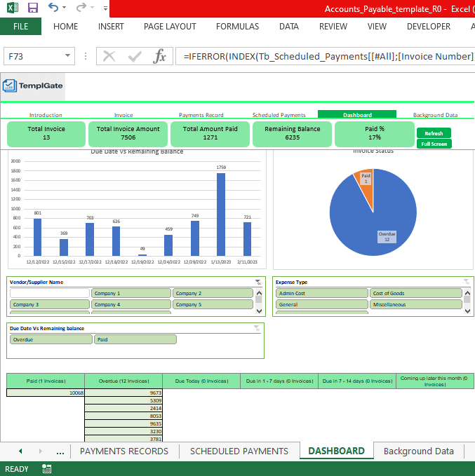Click vendor slicer scroll up arrow

259,293
